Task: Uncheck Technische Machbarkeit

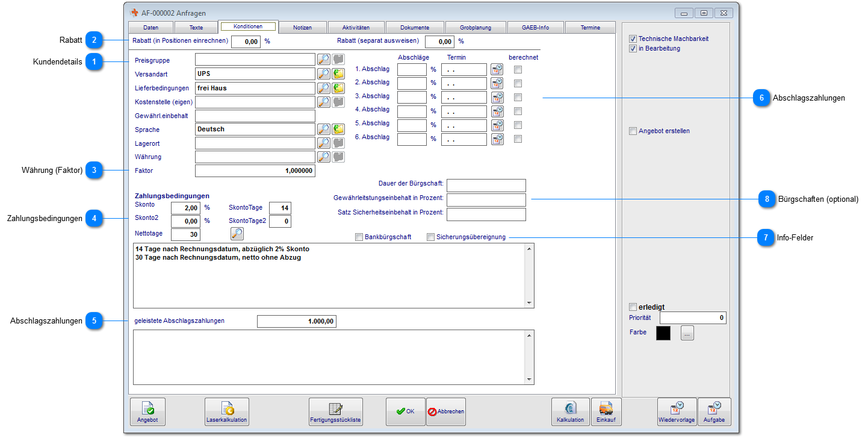Action: [633, 39]
